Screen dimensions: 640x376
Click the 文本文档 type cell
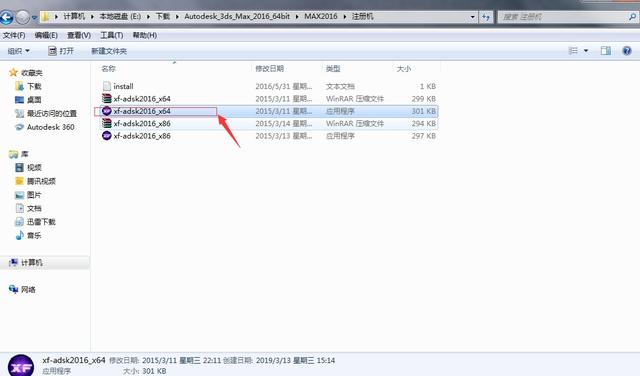(x=340, y=86)
